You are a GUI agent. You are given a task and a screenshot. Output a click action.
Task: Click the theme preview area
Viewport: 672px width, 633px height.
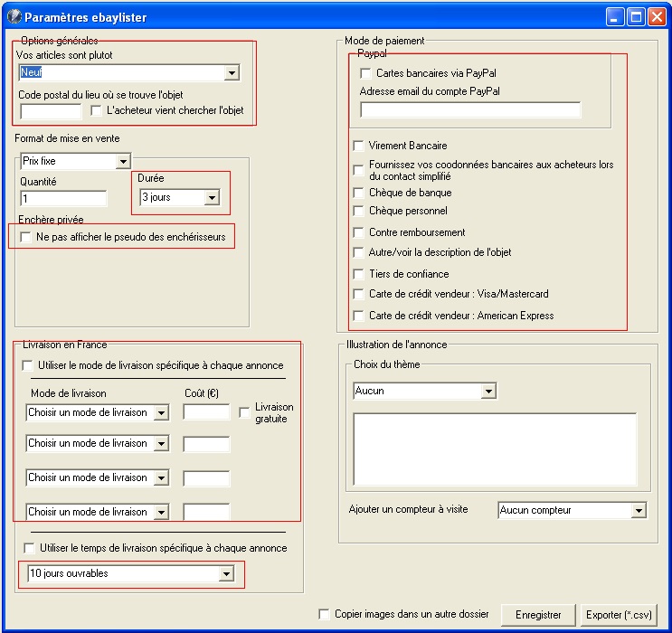pos(495,449)
